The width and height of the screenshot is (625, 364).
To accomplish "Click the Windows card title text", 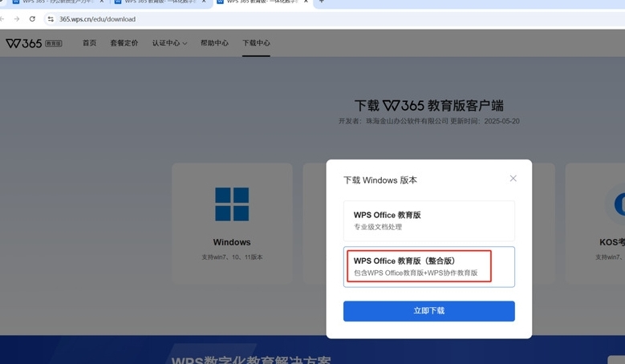I will 232,242.
